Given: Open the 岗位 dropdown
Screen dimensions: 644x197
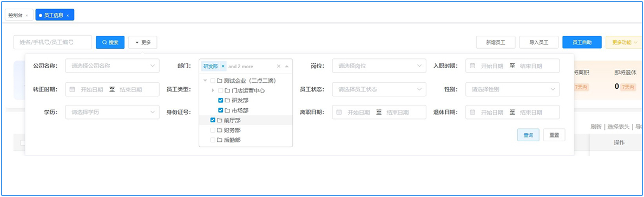Looking at the screenshot, I should pos(379,65).
